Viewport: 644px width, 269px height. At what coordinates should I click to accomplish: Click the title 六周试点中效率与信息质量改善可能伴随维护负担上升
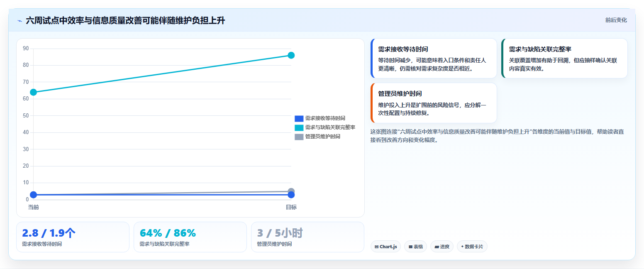point(125,20)
